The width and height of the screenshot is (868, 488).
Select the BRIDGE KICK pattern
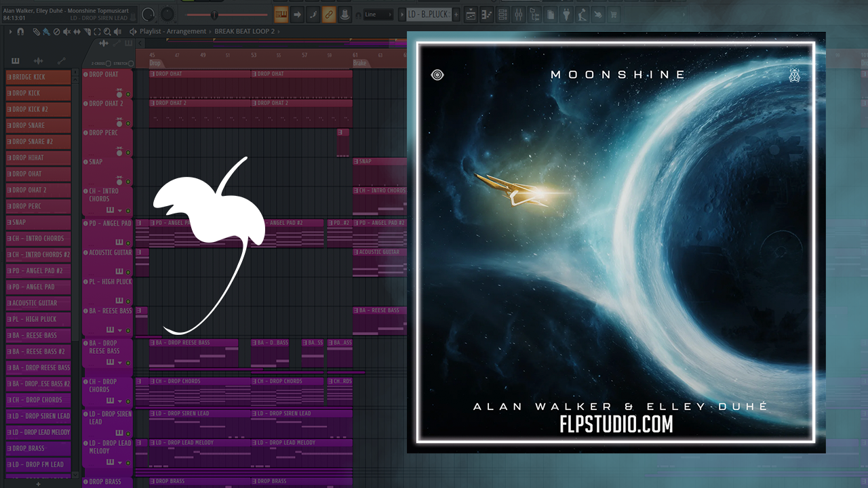coord(39,77)
